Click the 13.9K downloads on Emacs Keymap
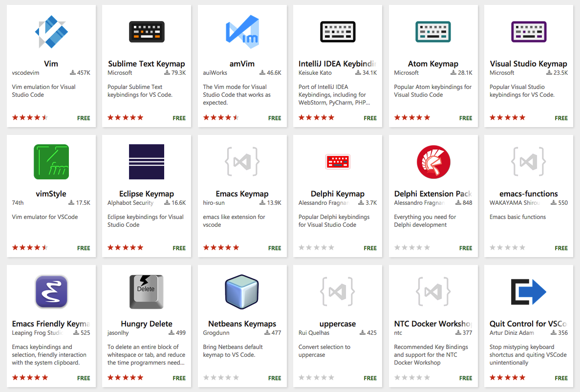This screenshot has height=392, width=580. tap(270, 203)
